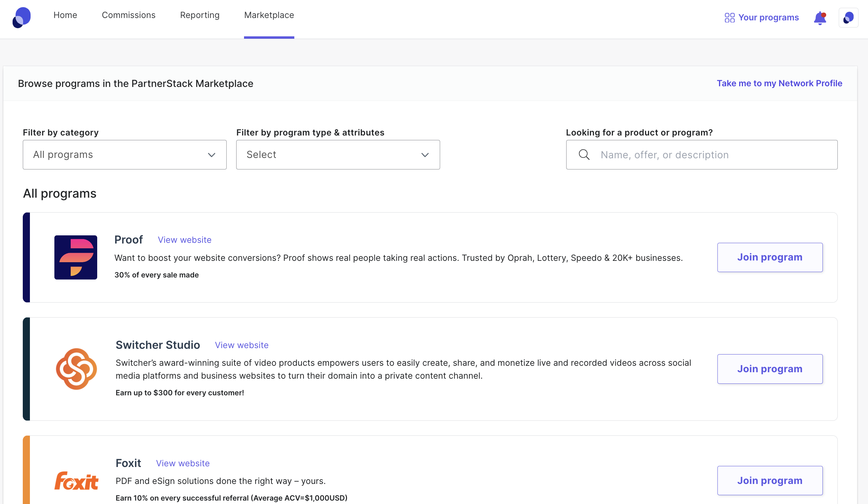This screenshot has height=504, width=868.
Task: Join the Foxit program
Action: coord(770,480)
